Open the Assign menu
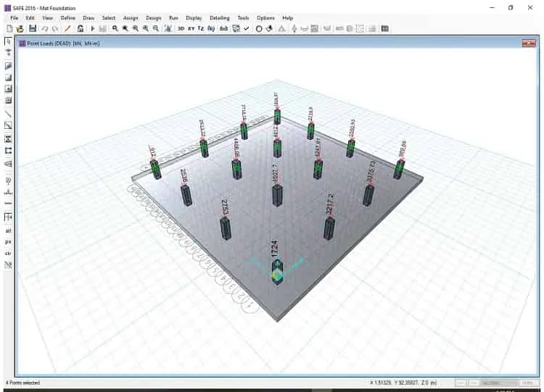Viewport: 544px width, 392px height. [131, 17]
